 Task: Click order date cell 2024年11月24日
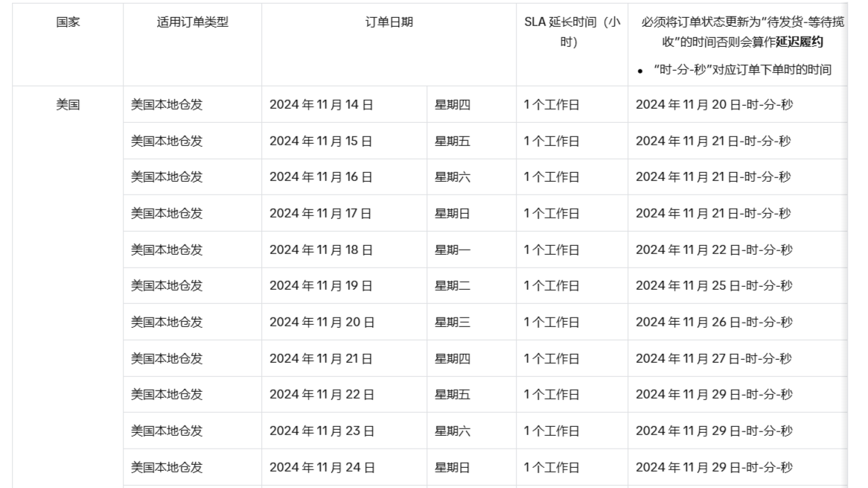pyautogui.click(x=322, y=468)
